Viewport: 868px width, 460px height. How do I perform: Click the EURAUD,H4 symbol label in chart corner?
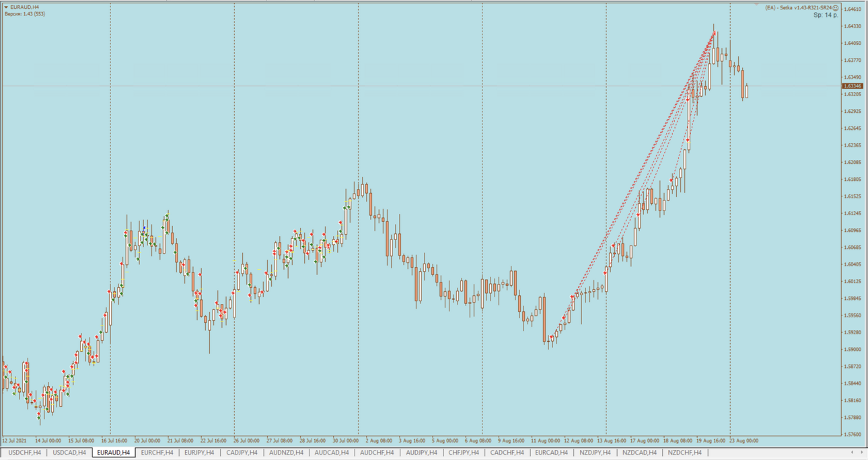tap(25, 7)
